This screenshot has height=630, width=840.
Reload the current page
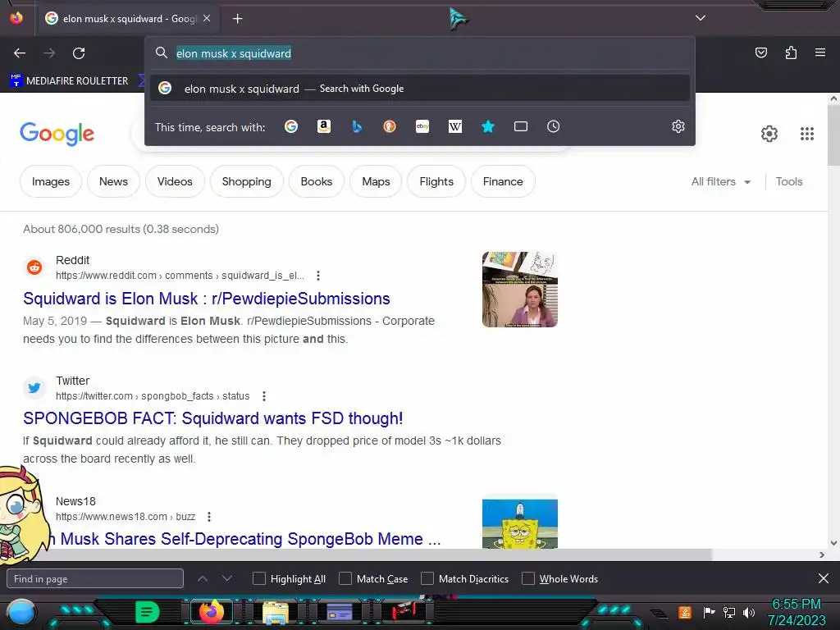79,53
